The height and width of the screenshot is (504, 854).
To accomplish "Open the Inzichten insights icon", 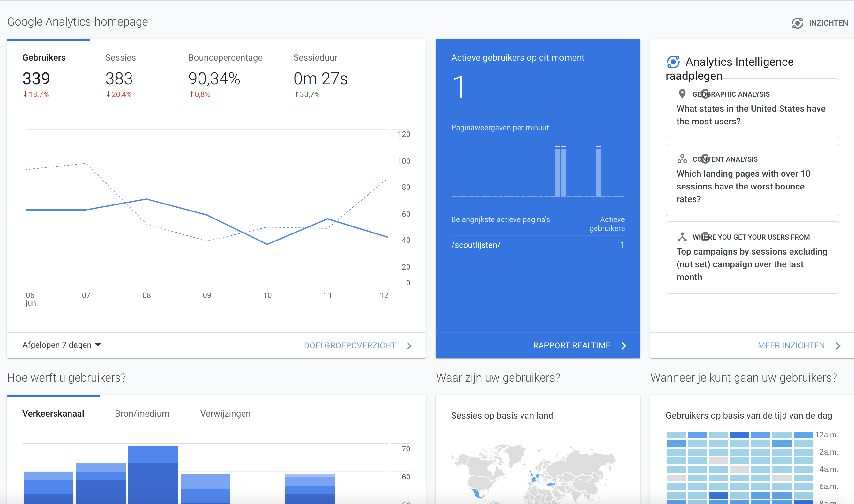I will [x=797, y=23].
